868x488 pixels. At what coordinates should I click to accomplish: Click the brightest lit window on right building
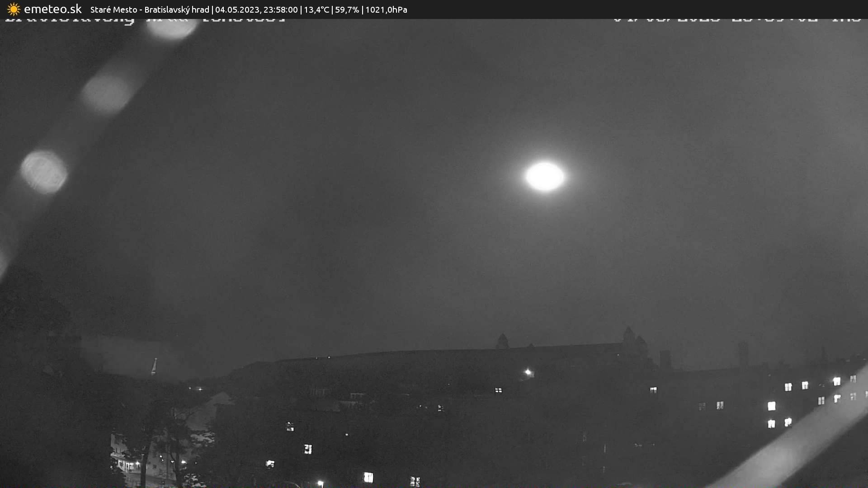771,406
